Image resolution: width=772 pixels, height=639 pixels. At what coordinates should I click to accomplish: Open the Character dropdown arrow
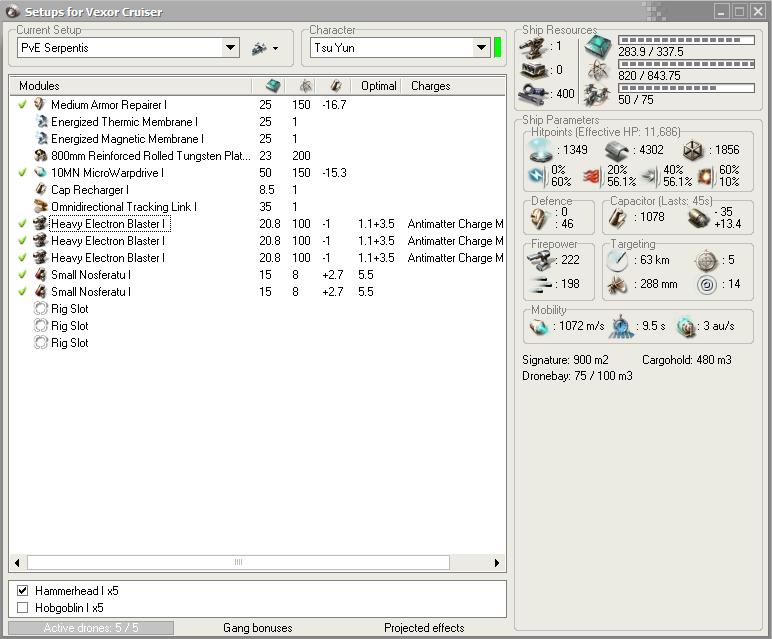click(x=481, y=48)
